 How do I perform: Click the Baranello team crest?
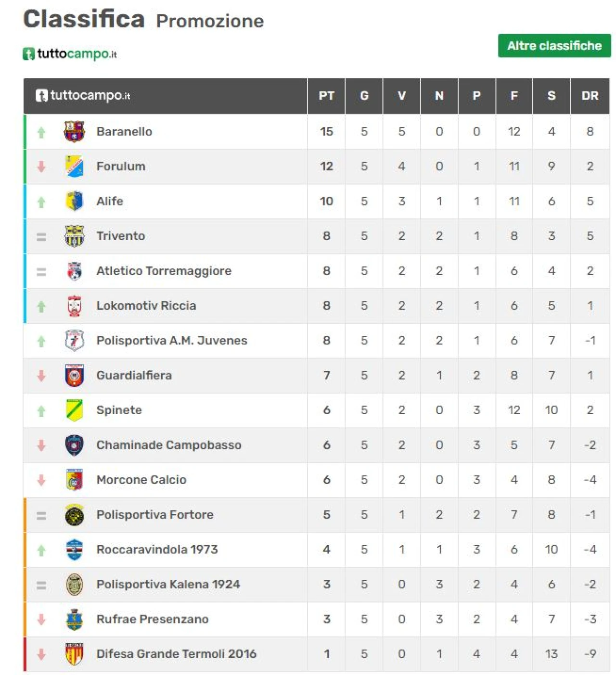(74, 131)
